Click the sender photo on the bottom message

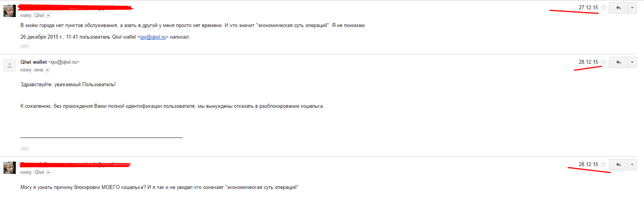[10, 168]
